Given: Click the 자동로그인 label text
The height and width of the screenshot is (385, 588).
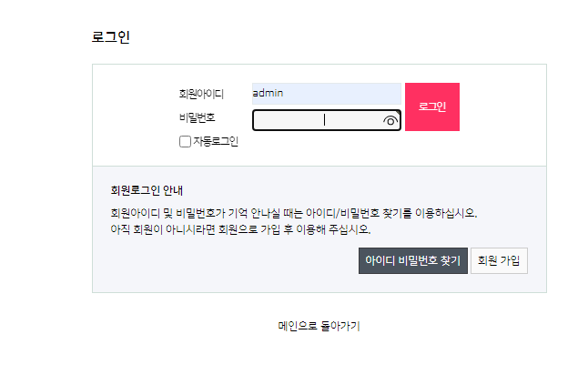Looking at the screenshot, I should pyautogui.click(x=216, y=141).
